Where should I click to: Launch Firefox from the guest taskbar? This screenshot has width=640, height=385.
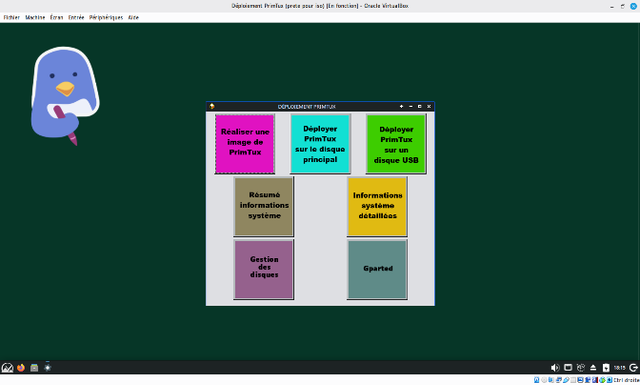[x=21, y=367]
